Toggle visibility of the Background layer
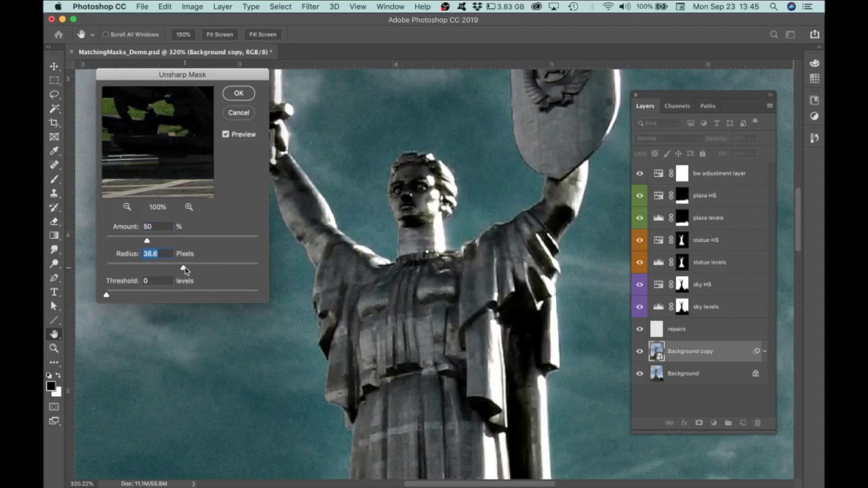 (639, 373)
